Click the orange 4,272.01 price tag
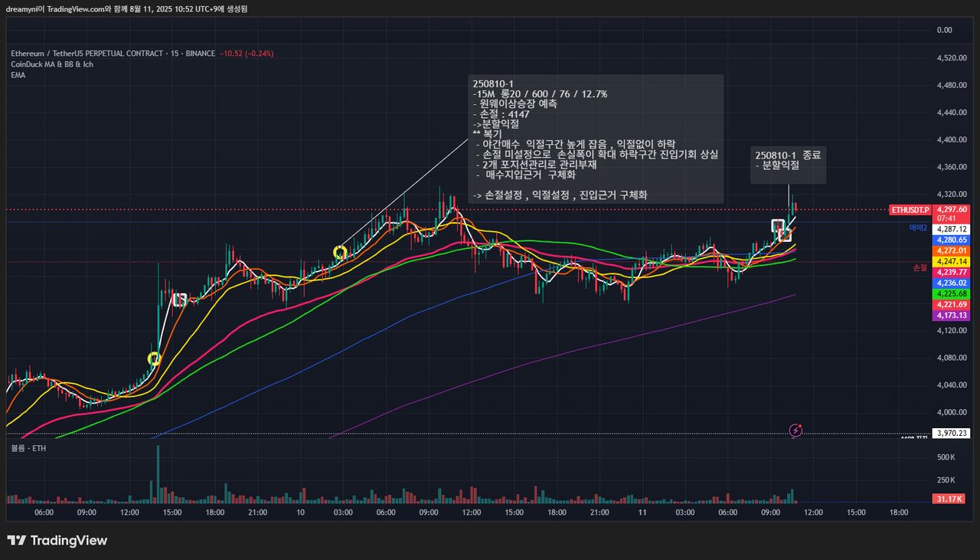Image resolution: width=980 pixels, height=560 pixels. [952, 251]
